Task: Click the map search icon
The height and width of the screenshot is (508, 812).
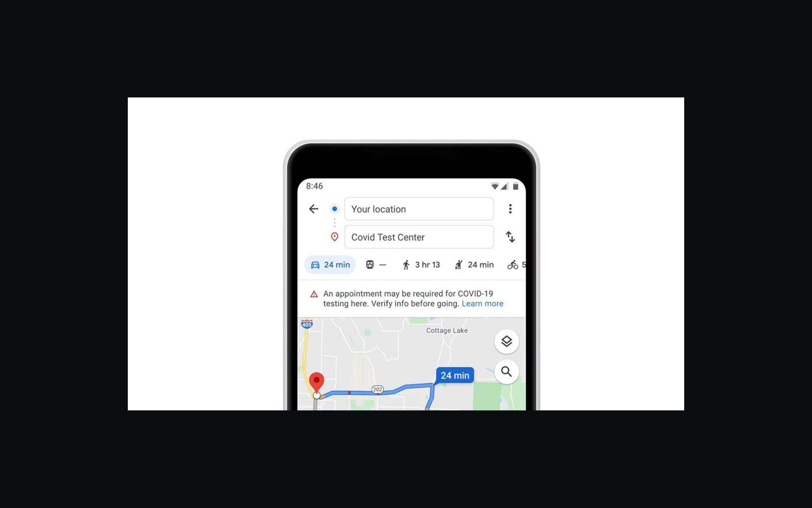Action: (x=507, y=371)
